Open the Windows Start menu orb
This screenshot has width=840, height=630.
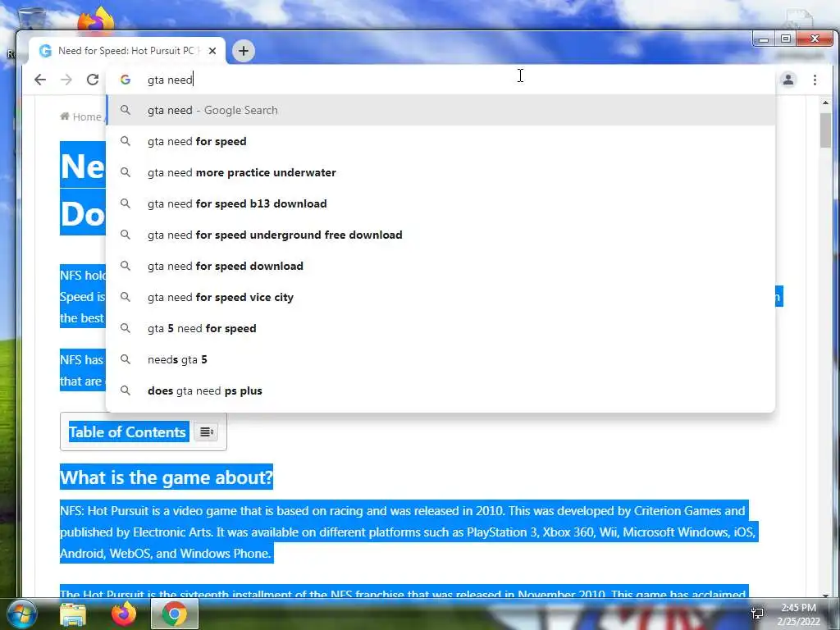pyautogui.click(x=22, y=614)
